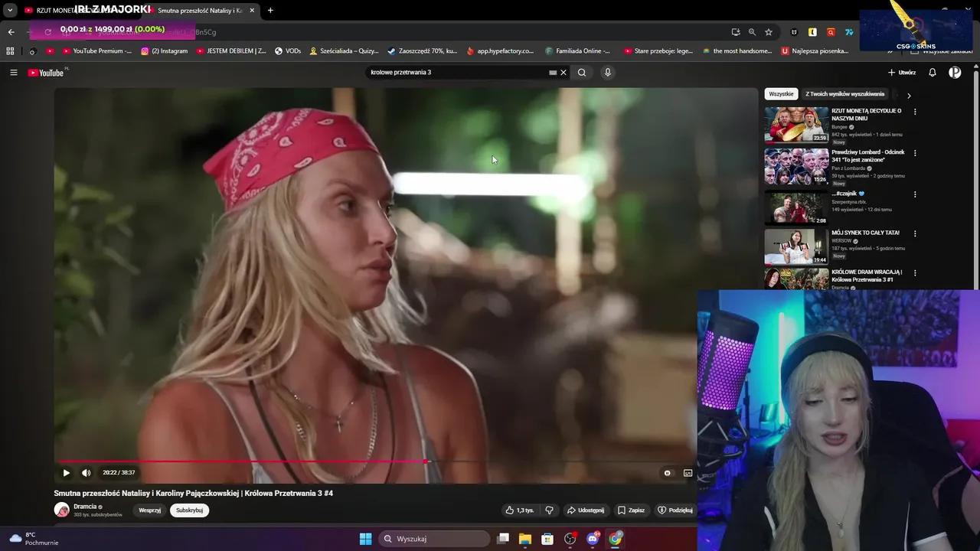Open File Explorer from the taskbar
This screenshot has width=980, height=551.
coord(525,539)
